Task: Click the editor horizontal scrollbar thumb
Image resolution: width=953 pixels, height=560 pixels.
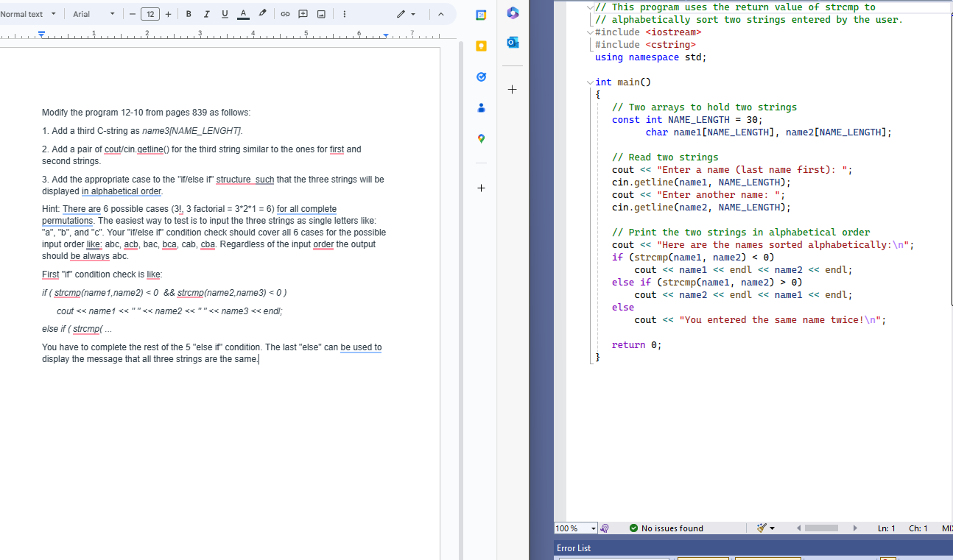Action: point(821,528)
